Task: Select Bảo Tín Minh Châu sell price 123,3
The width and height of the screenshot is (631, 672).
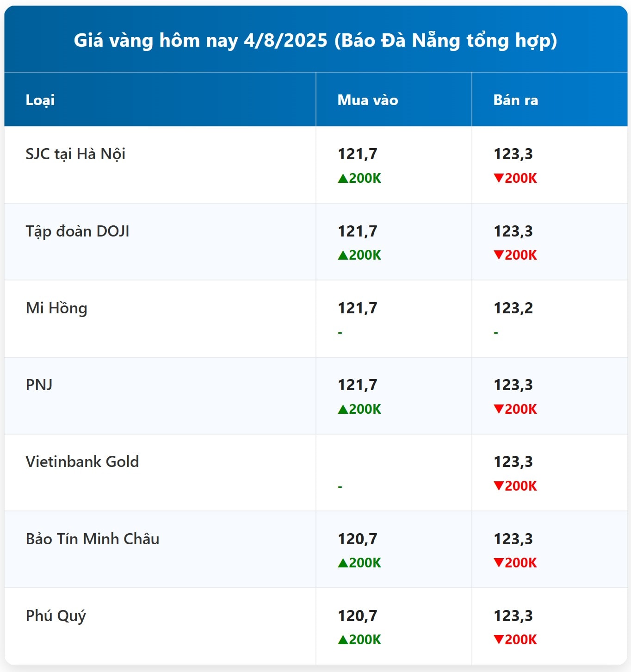Action: click(513, 539)
